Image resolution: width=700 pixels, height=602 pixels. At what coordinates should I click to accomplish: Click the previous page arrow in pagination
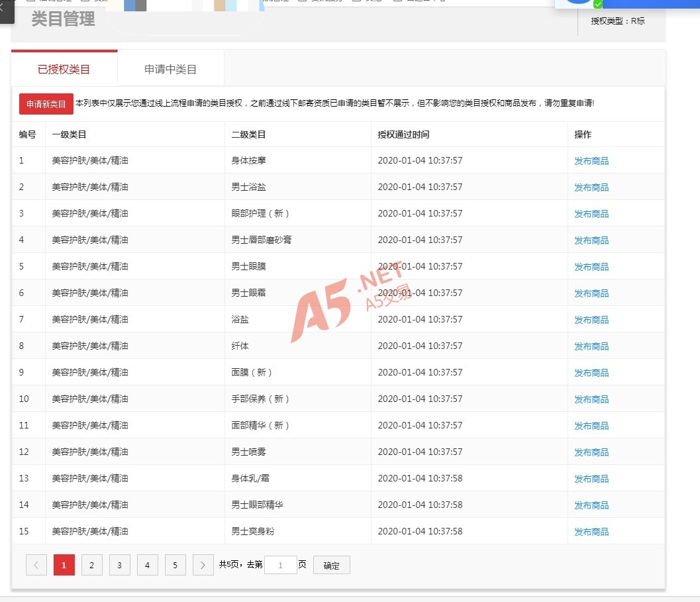[x=36, y=565]
